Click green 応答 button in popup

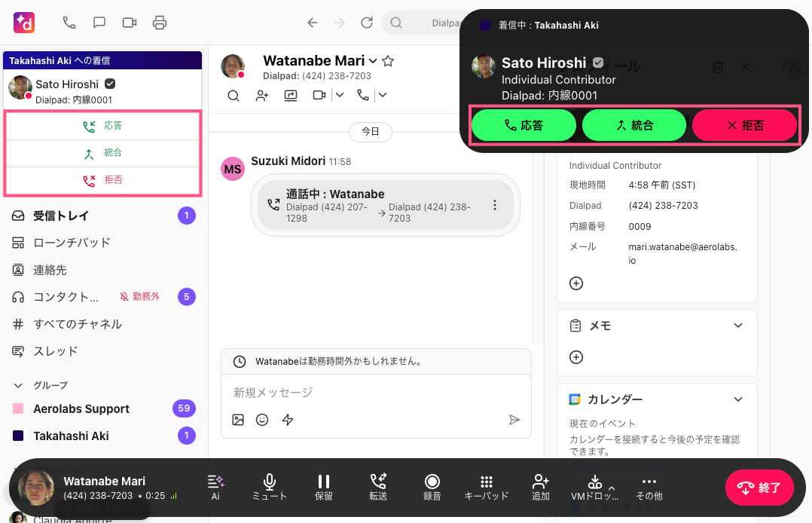click(x=524, y=125)
